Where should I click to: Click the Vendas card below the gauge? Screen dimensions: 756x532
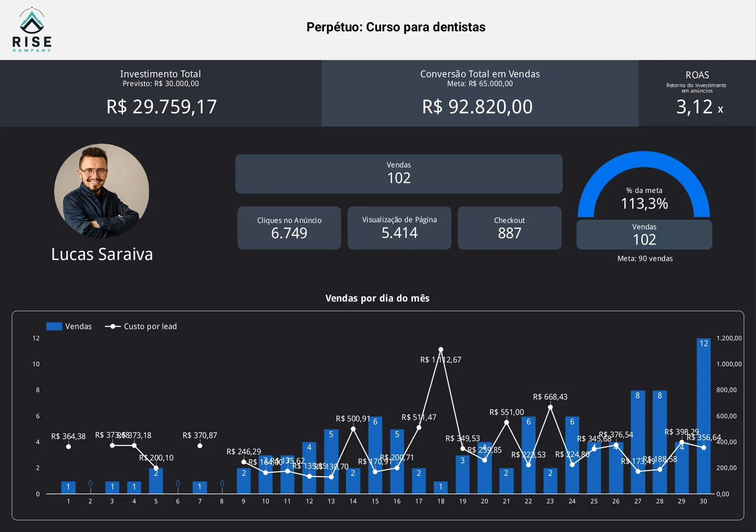click(x=644, y=235)
